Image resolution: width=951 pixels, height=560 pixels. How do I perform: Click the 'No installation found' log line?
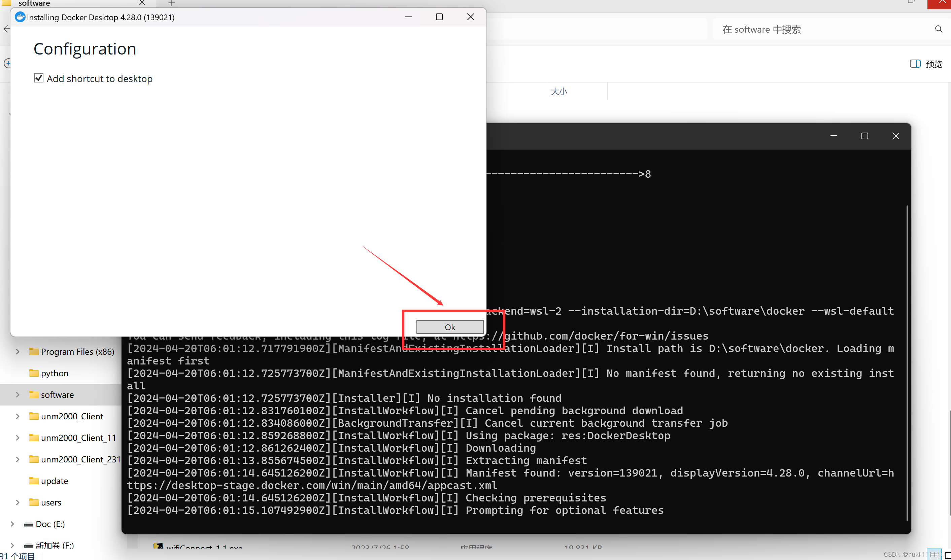click(494, 398)
